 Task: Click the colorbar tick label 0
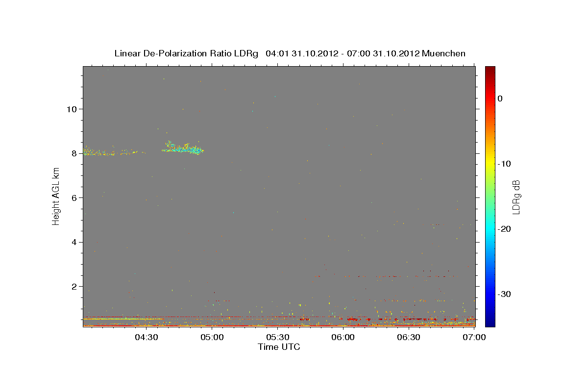pyautogui.click(x=500, y=98)
